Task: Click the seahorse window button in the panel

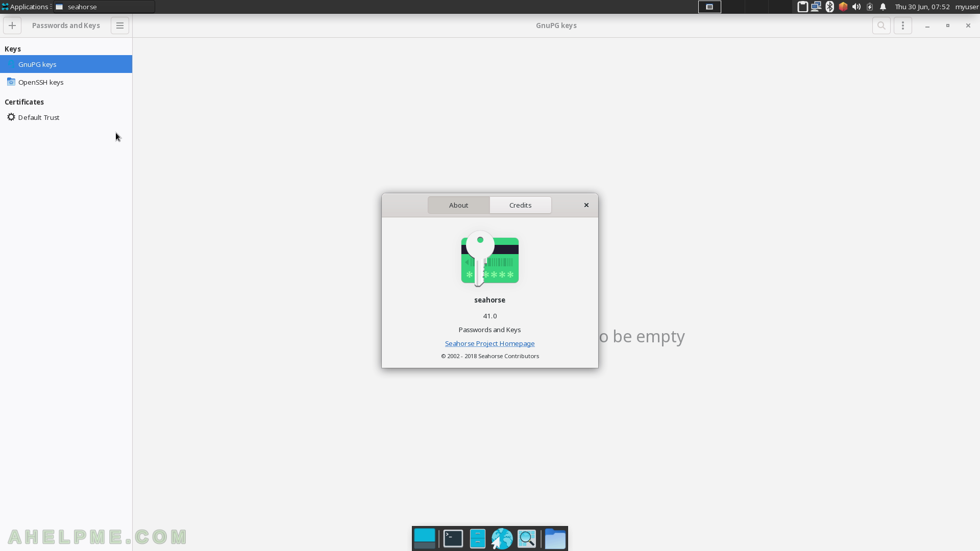Action: [x=104, y=7]
